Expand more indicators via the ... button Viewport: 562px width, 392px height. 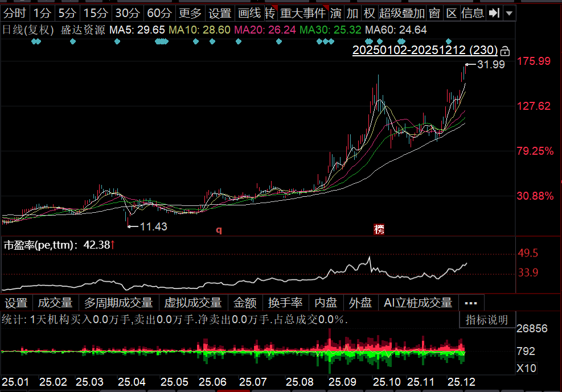[x=471, y=303]
